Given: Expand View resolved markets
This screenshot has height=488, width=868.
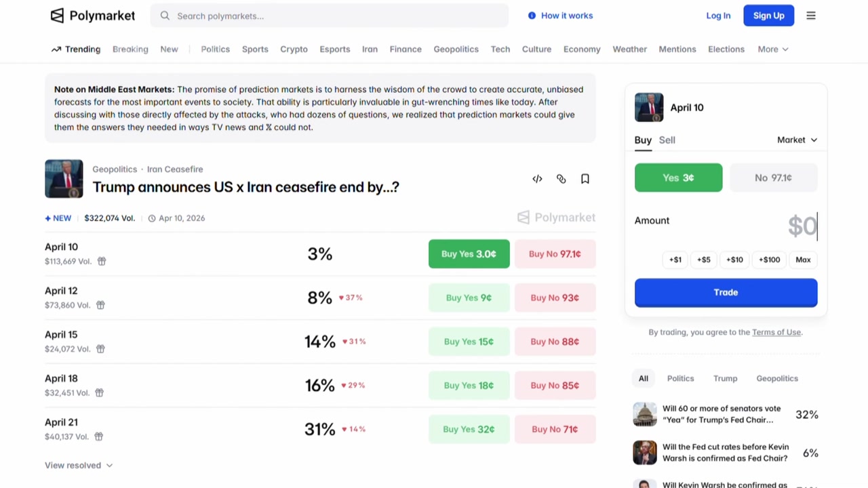Looking at the screenshot, I should pos(79,465).
